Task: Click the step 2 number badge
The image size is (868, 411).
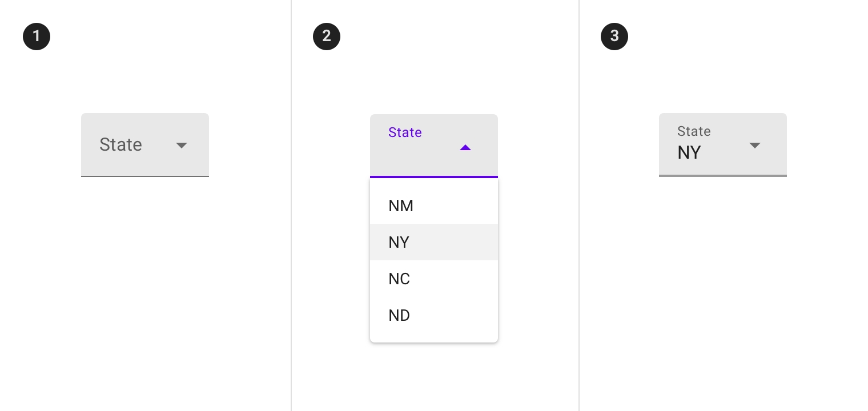Action: pyautogui.click(x=327, y=37)
